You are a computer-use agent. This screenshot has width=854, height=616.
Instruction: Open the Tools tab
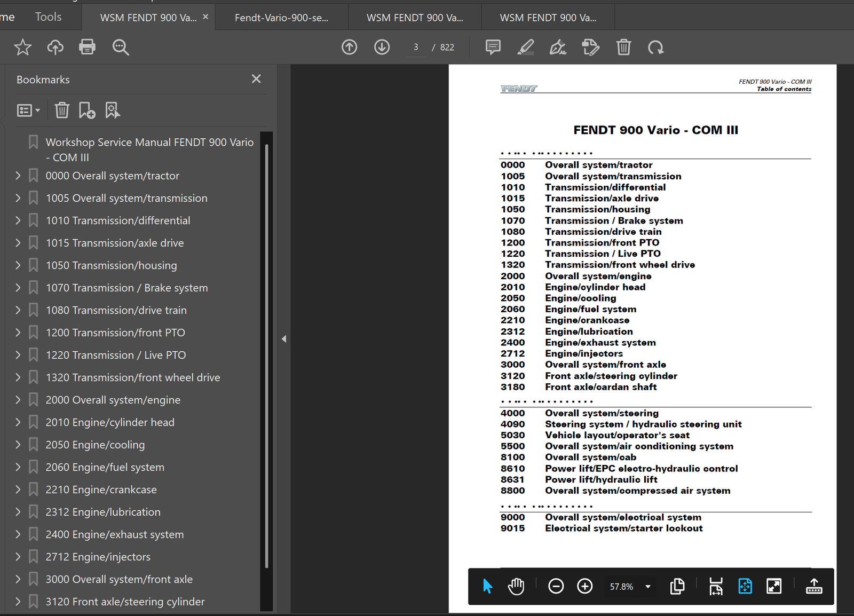point(49,17)
